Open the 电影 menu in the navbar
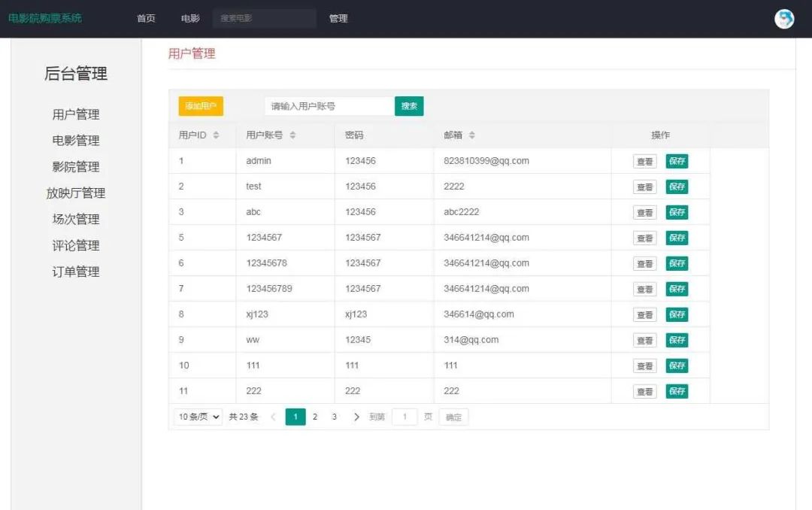812x510 pixels. point(190,18)
